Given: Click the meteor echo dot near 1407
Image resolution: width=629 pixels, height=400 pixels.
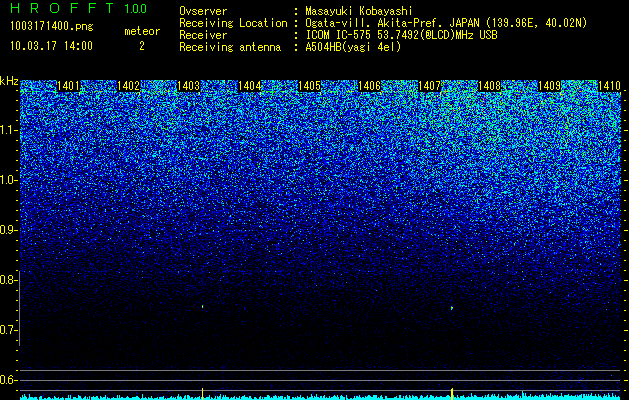Looking at the screenshot, I should [452, 308].
